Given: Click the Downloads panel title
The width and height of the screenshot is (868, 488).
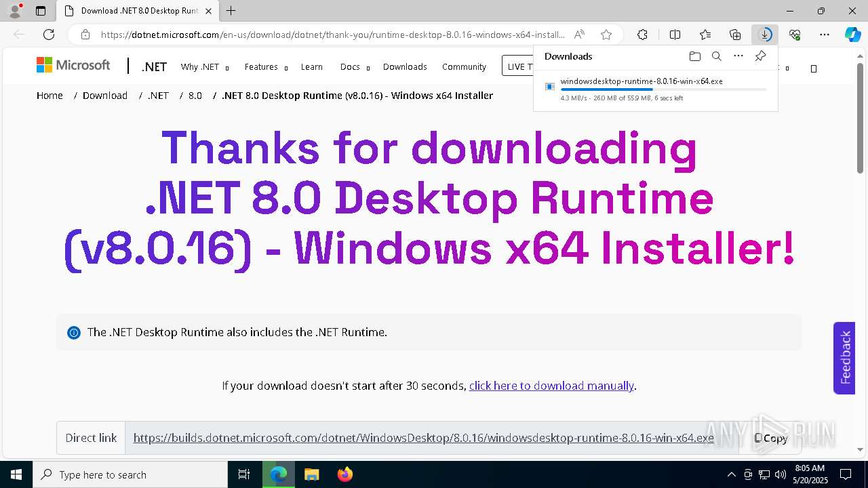Looking at the screenshot, I should point(568,56).
